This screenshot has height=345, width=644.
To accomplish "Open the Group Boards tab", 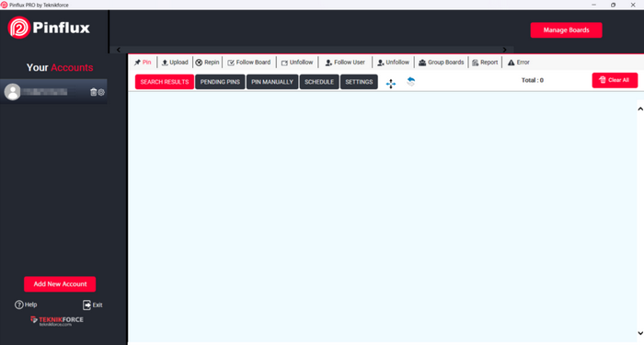I will coord(441,63).
